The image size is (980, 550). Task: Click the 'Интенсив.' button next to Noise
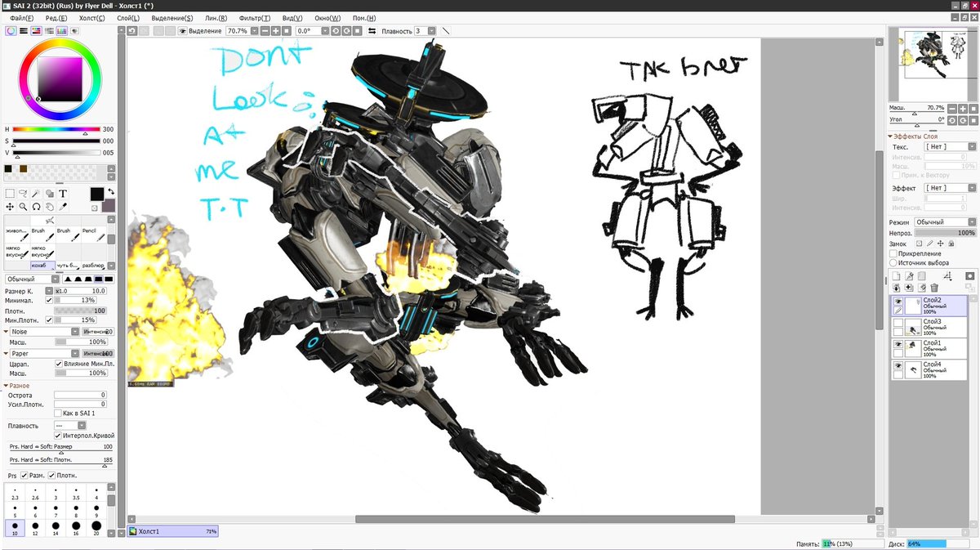(x=99, y=332)
